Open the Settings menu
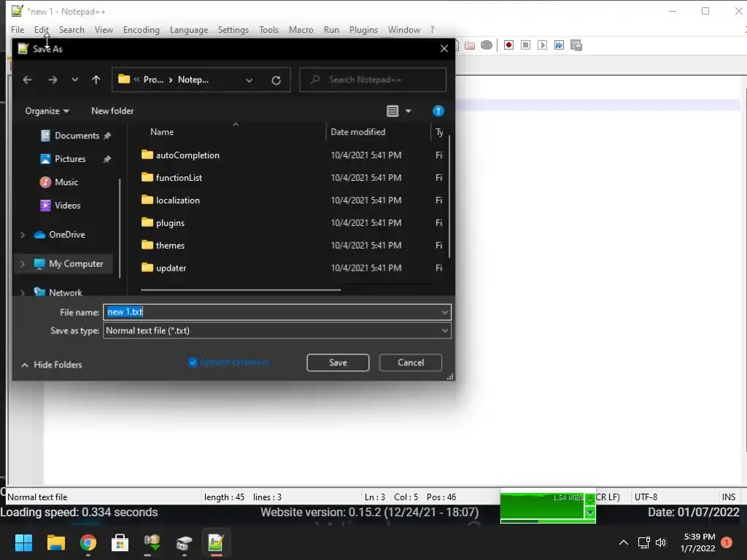This screenshot has width=747, height=560. click(233, 29)
